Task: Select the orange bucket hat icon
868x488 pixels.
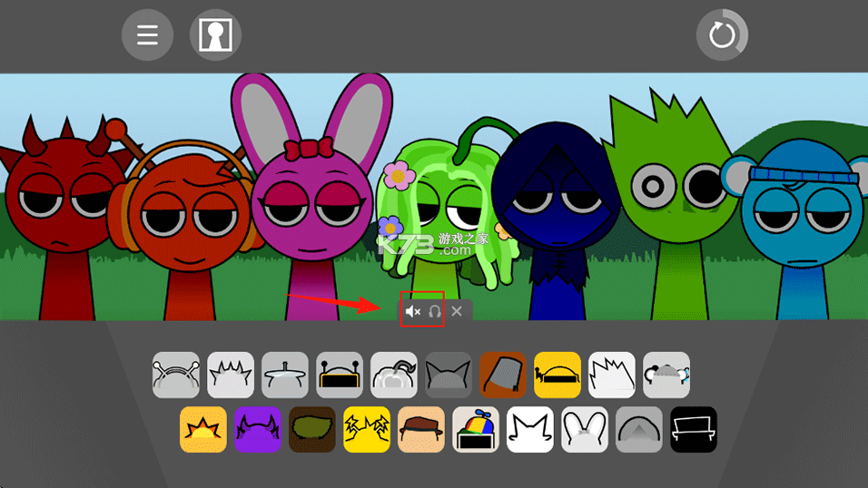Action: [503, 376]
